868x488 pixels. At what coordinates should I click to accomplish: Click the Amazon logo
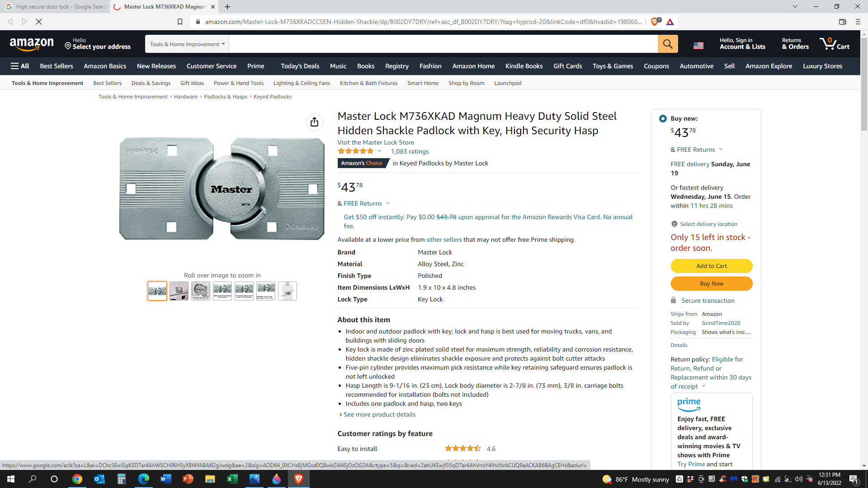[32, 44]
